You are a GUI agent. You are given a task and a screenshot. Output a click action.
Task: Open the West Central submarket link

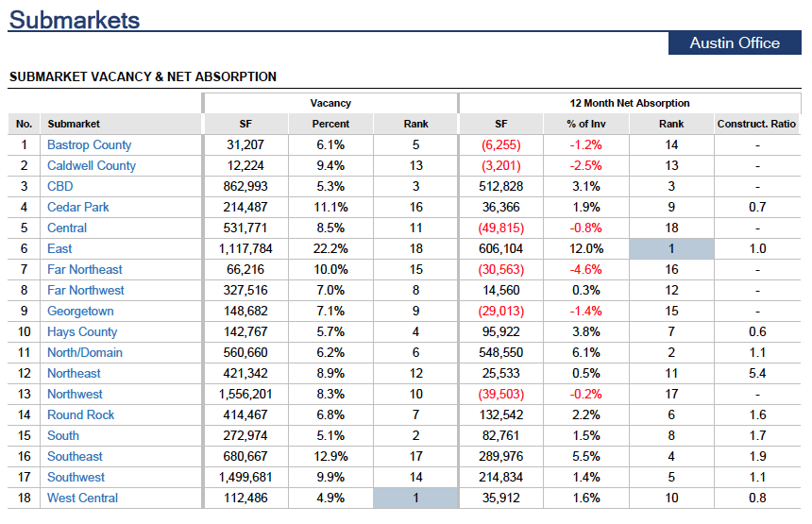82,498
